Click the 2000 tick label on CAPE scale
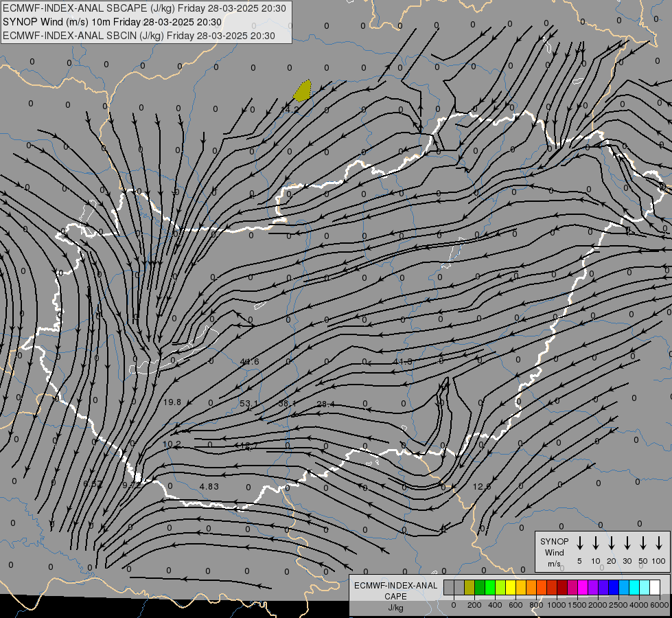The height and width of the screenshot is (618, 672). pos(598,605)
